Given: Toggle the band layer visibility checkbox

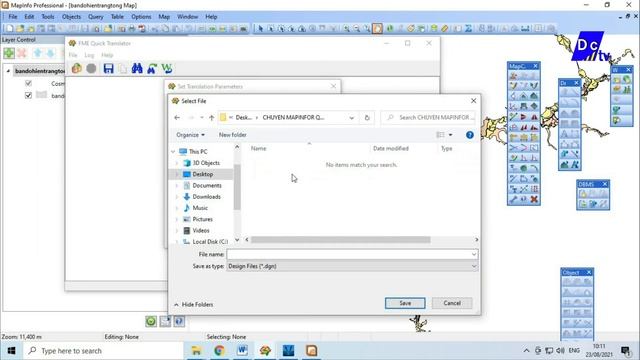Looking at the screenshot, I should (x=28, y=95).
